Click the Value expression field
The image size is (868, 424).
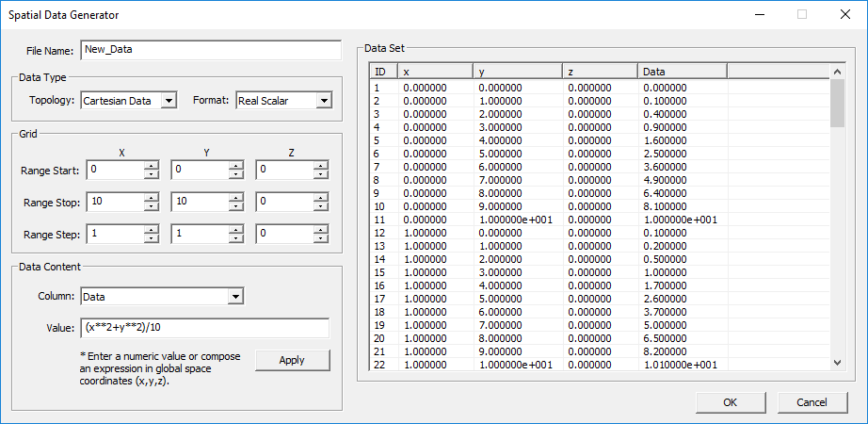click(204, 328)
